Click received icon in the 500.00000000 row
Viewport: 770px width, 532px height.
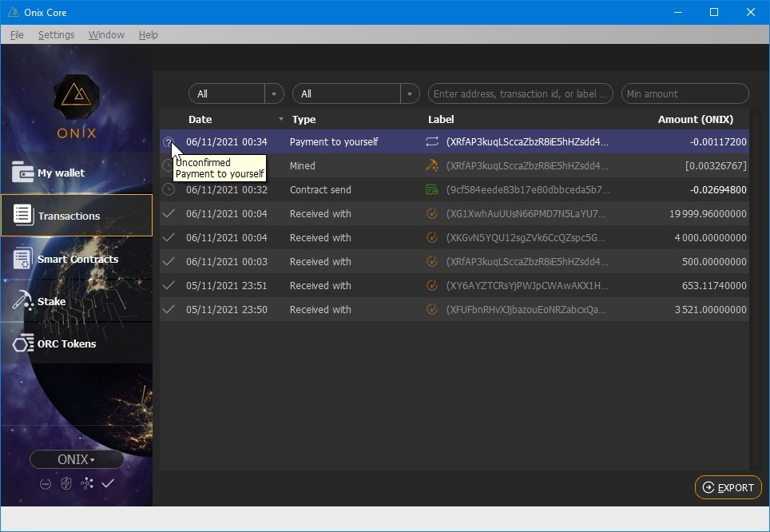431,261
